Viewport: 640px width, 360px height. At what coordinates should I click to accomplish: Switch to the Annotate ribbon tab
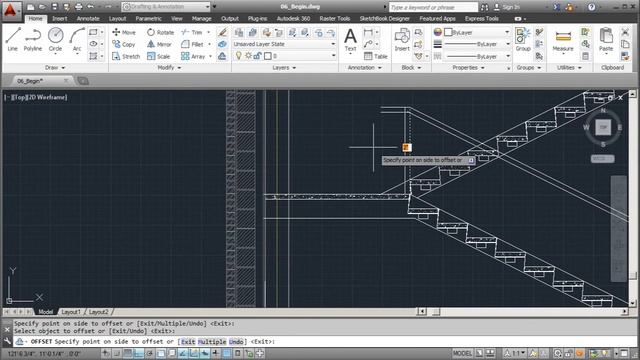coord(88,18)
